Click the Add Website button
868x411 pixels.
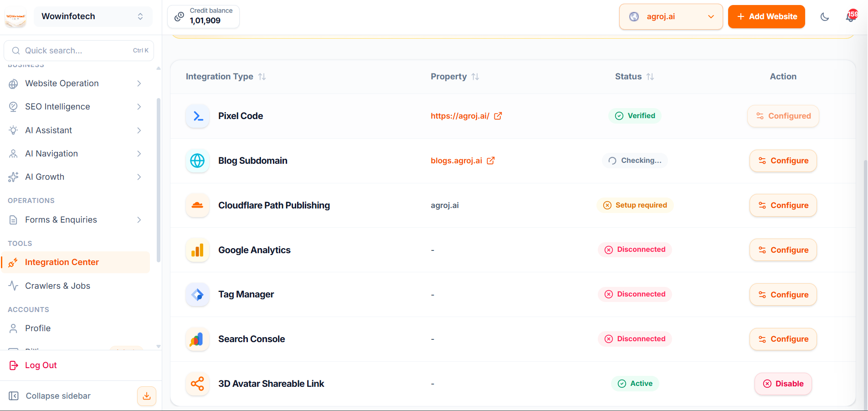766,17
